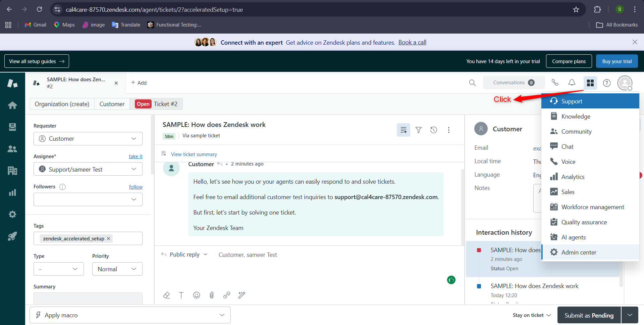Select Analytics in products menu
644x325 pixels.
(x=590, y=177)
